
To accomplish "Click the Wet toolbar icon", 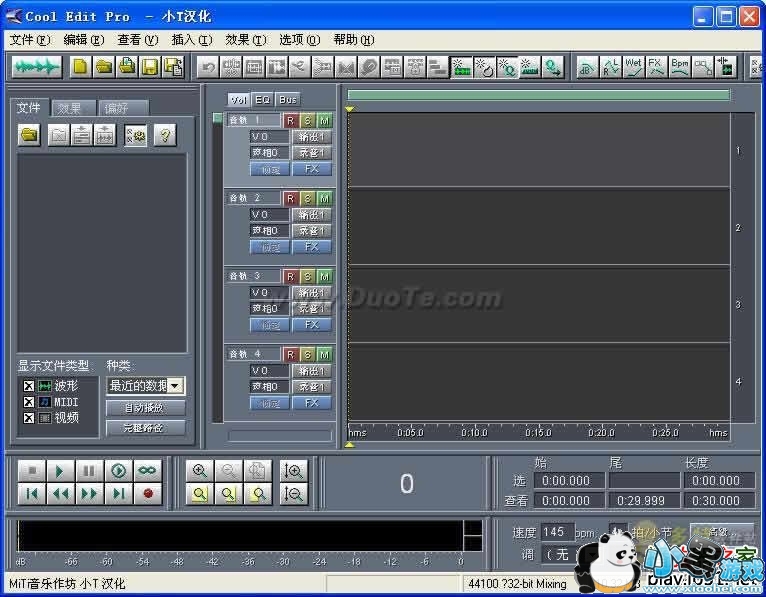I will [633, 67].
